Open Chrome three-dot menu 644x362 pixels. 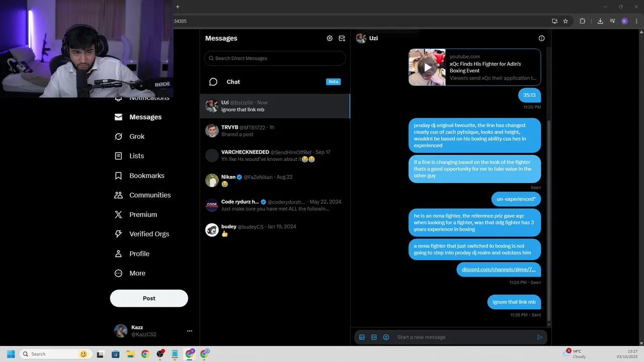636,21
